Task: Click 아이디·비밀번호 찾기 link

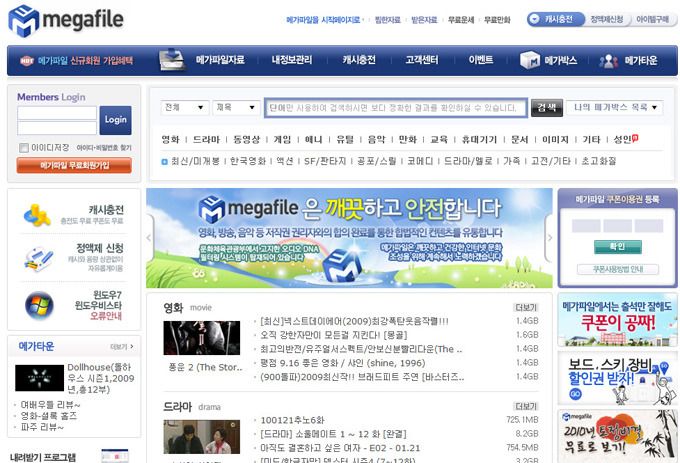Action: pos(104,148)
